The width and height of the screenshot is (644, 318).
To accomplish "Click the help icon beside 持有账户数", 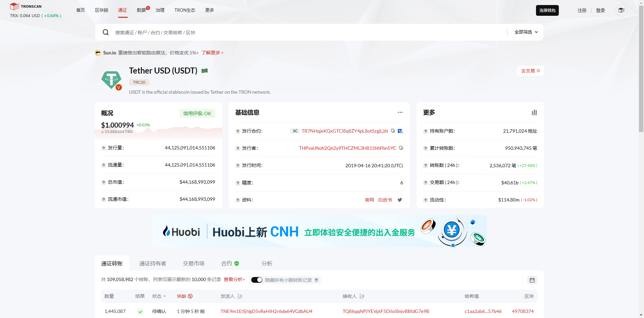I will [426, 131].
